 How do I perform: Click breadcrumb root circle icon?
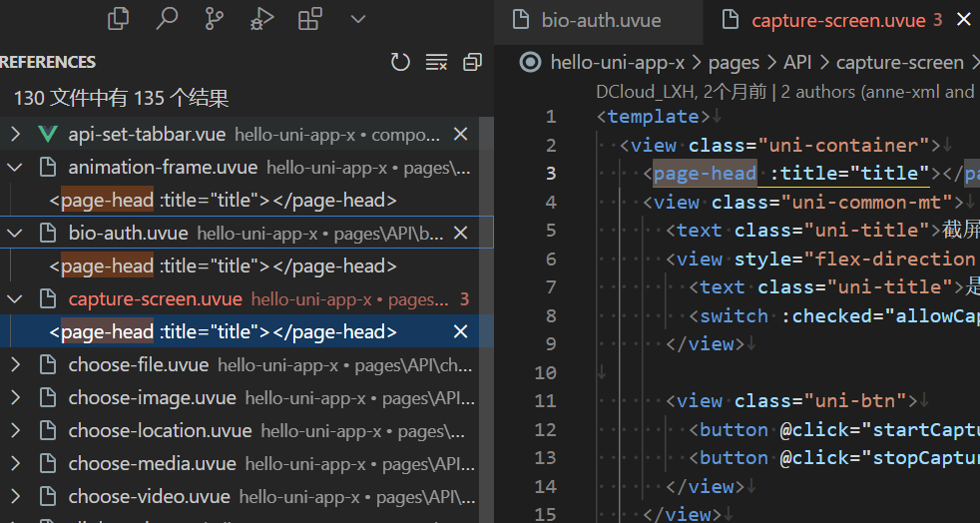531,62
